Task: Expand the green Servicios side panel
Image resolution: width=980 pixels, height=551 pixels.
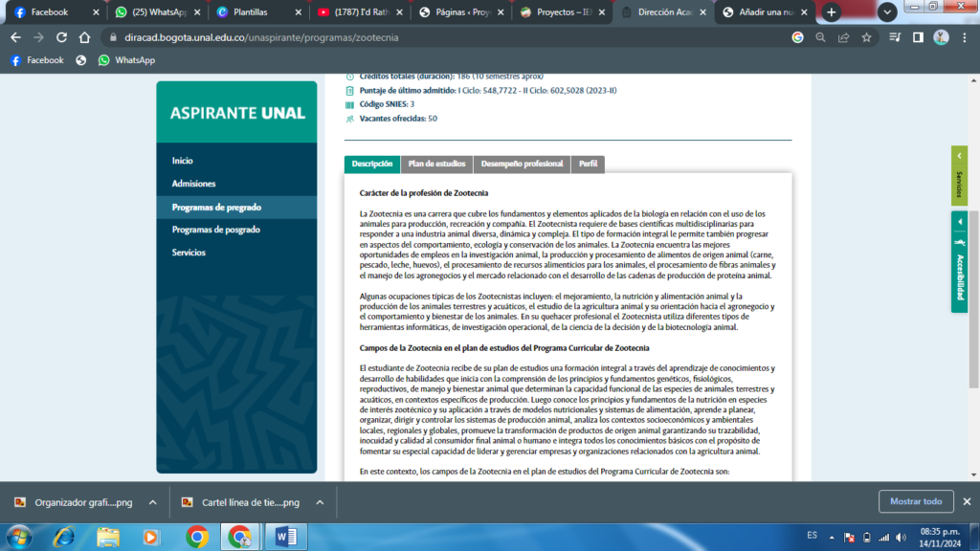Action: [959, 177]
